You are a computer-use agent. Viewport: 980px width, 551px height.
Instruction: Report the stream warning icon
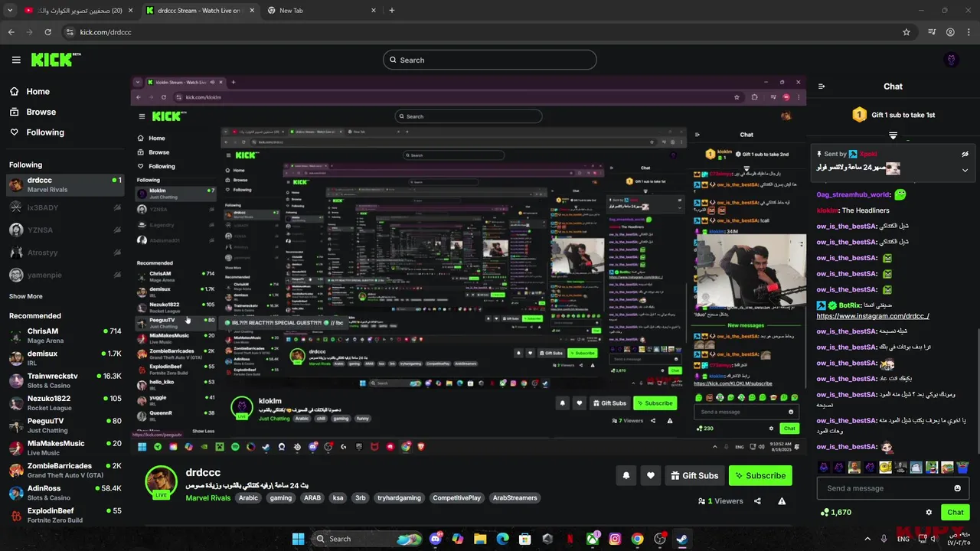(782, 501)
